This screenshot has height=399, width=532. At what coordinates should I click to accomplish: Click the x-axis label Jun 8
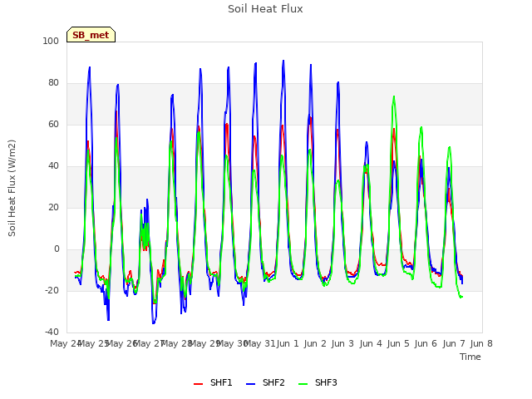tap(481, 343)
